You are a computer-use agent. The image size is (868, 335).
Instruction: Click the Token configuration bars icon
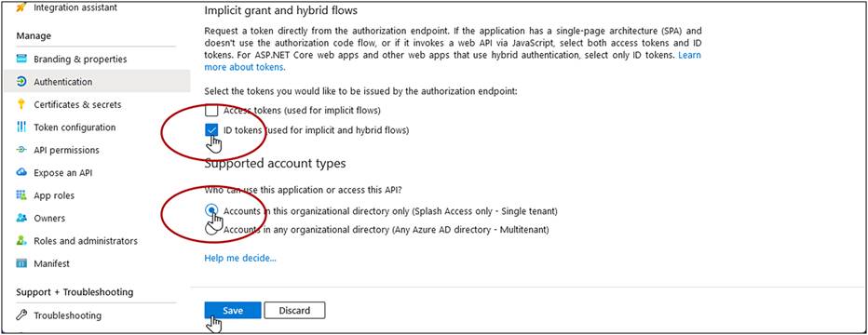[21, 127]
